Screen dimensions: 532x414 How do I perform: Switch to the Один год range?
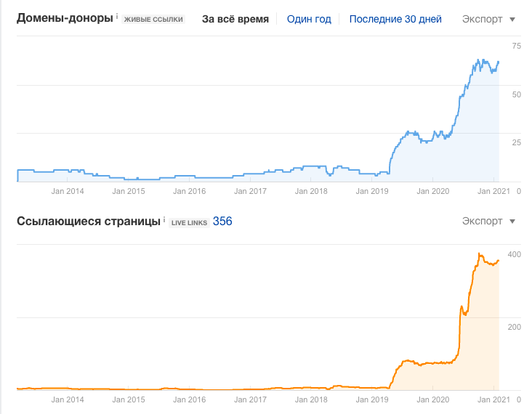[x=309, y=19]
